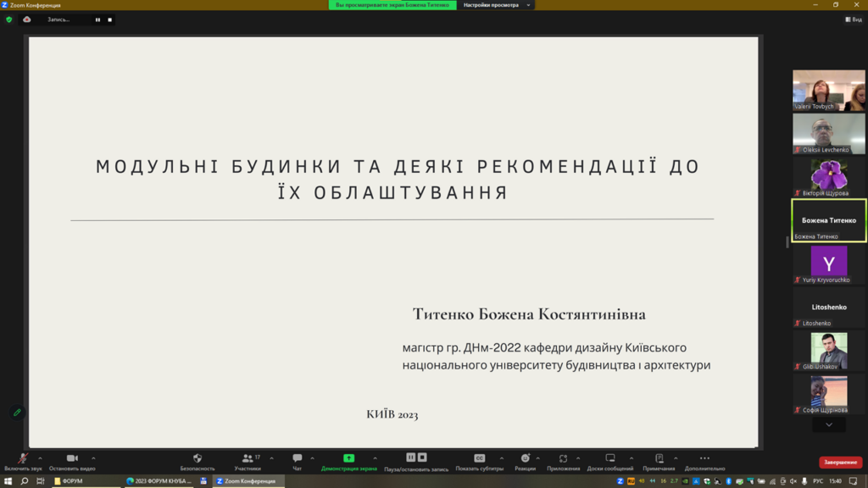Expand the Настройки просмотра dropdown
868x488 pixels.
[x=498, y=5]
